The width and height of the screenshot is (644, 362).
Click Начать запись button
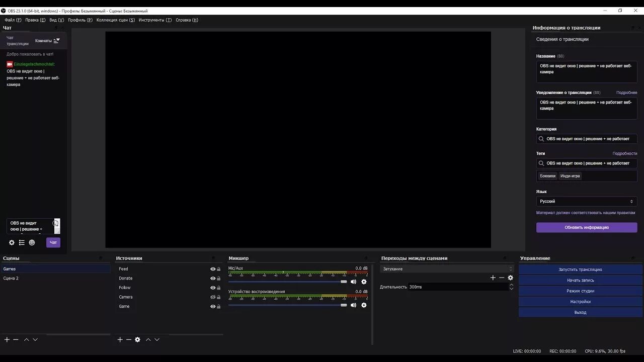(580, 280)
